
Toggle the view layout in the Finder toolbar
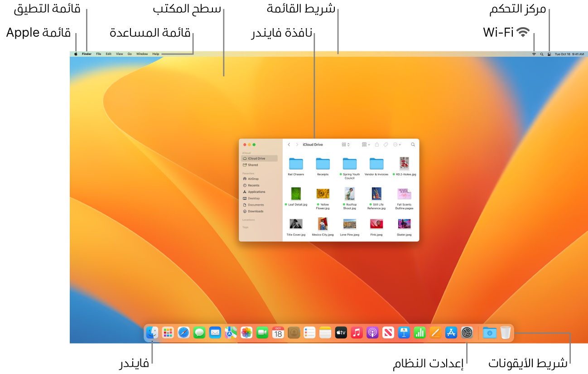344,144
